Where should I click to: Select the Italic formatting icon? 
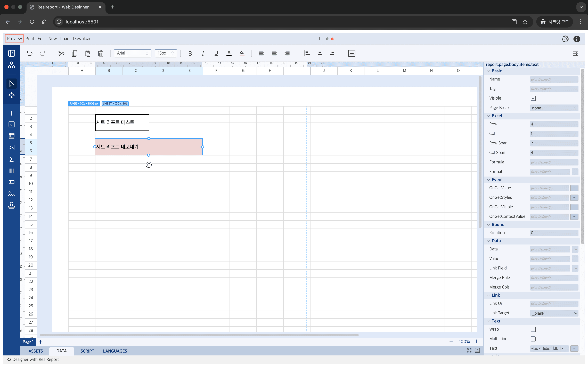(x=203, y=53)
